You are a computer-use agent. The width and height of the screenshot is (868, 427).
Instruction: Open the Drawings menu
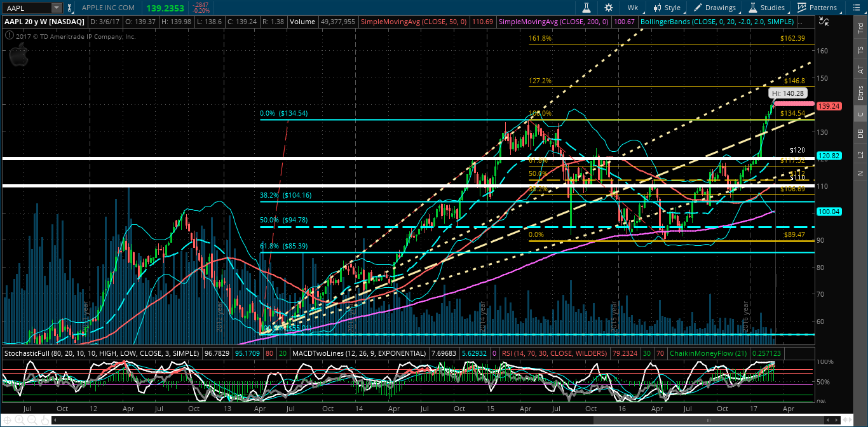coord(715,8)
